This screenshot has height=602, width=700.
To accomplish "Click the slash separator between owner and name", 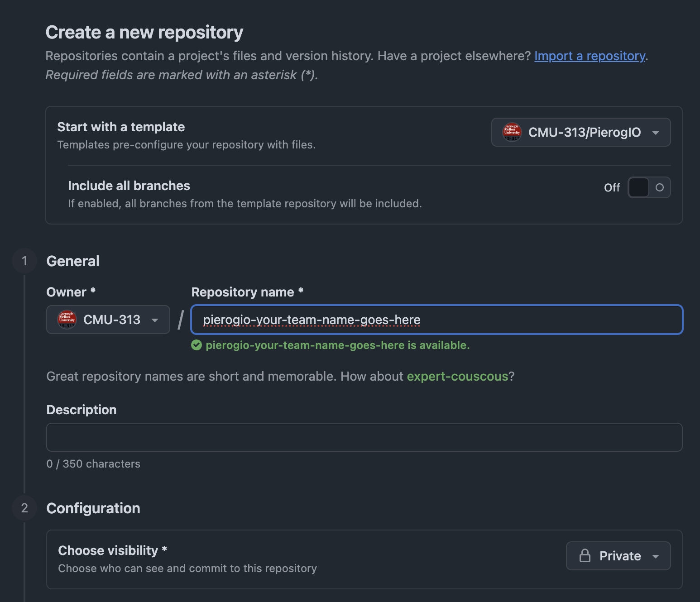I will (180, 320).
